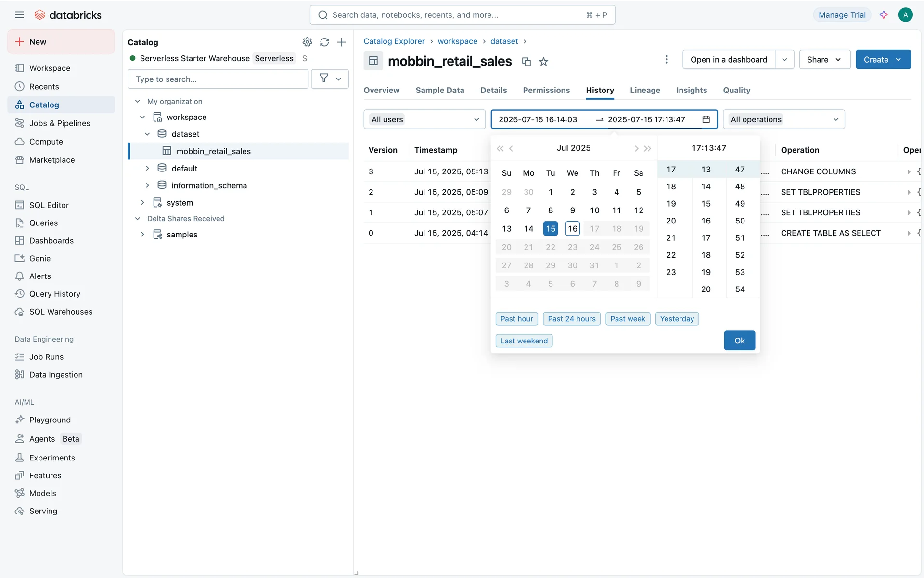Image resolution: width=924 pixels, height=578 pixels.
Task: Click the catalog settings gear icon
Action: 307,42
